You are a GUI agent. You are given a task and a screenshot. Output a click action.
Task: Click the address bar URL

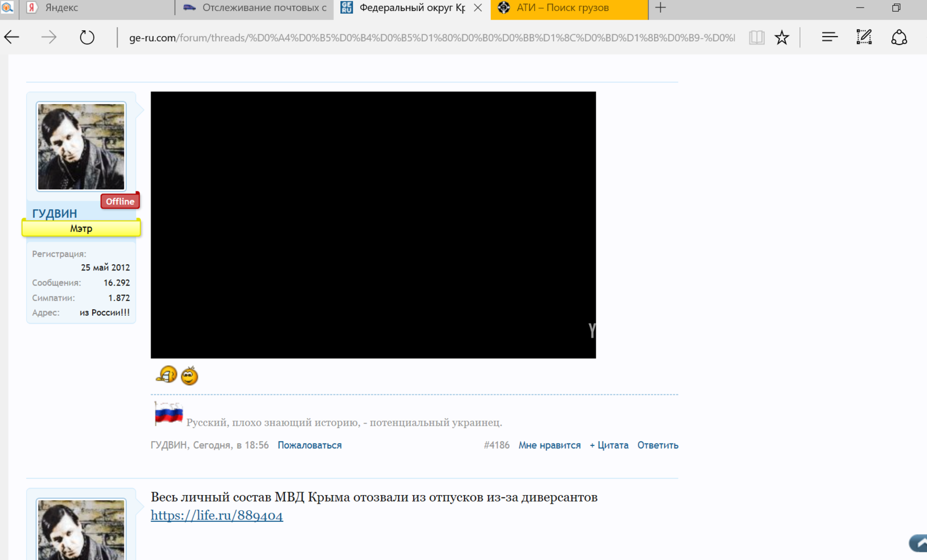432,38
